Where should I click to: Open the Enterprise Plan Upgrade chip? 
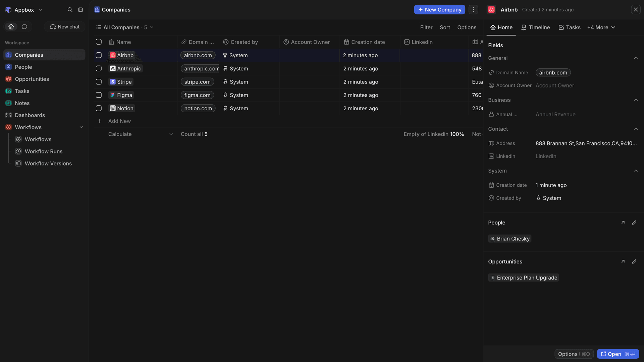tap(523, 278)
